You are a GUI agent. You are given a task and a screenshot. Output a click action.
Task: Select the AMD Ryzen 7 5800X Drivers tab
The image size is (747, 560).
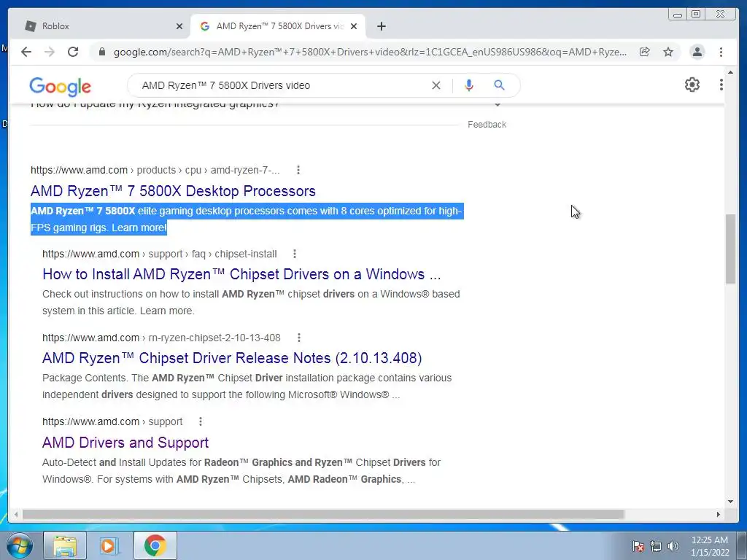click(x=279, y=26)
